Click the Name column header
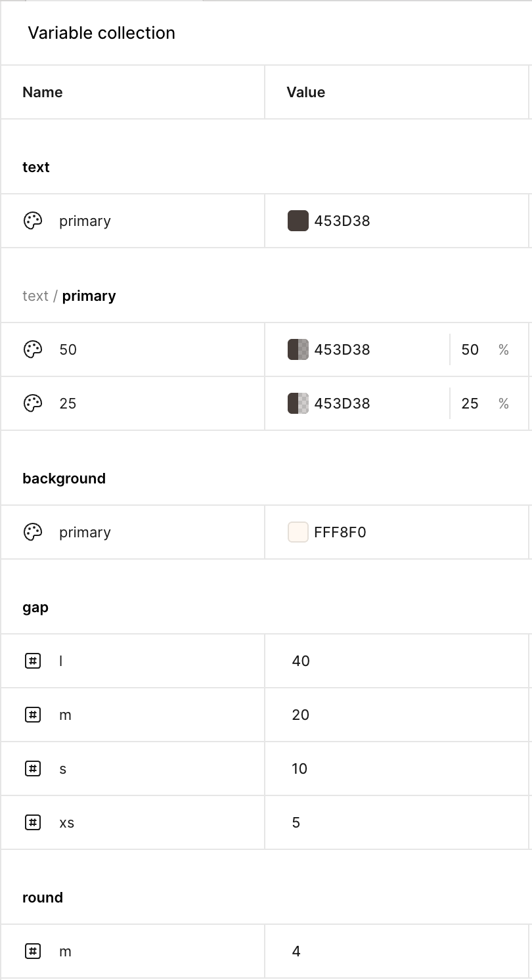Viewport: 532px width, 980px height. pyautogui.click(x=43, y=92)
